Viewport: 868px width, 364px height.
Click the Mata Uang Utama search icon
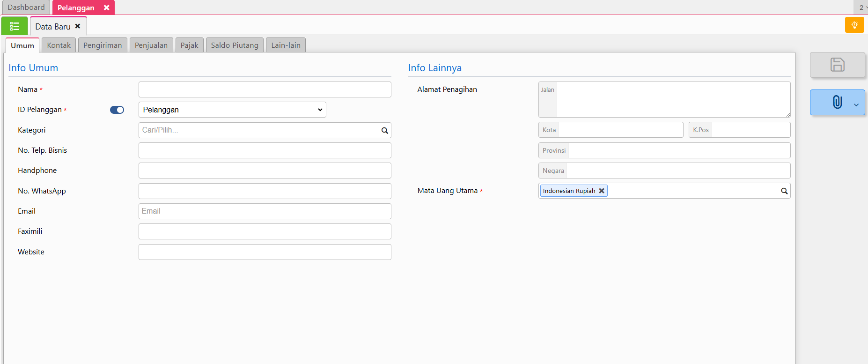coord(784,191)
